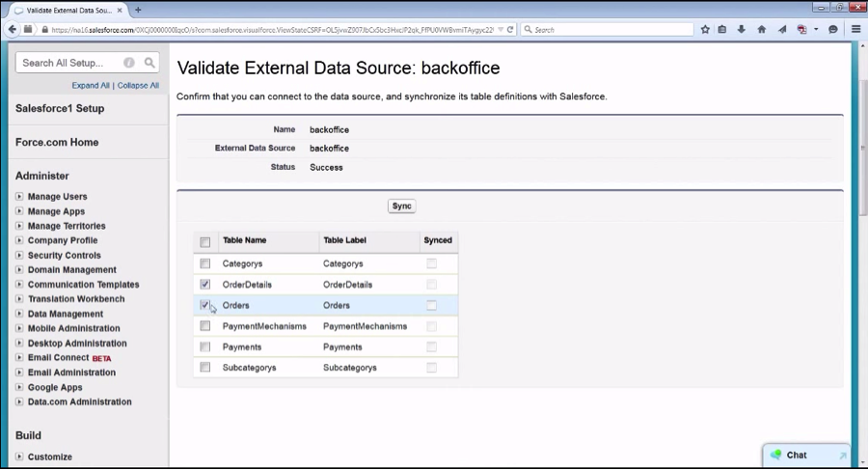Expand the Domain Management node
The height and width of the screenshot is (470, 868).
click(x=19, y=269)
